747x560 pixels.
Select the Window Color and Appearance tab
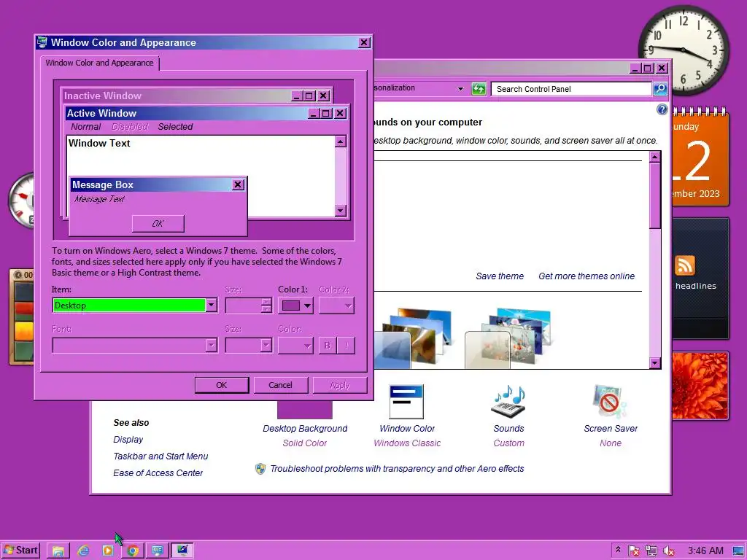99,63
